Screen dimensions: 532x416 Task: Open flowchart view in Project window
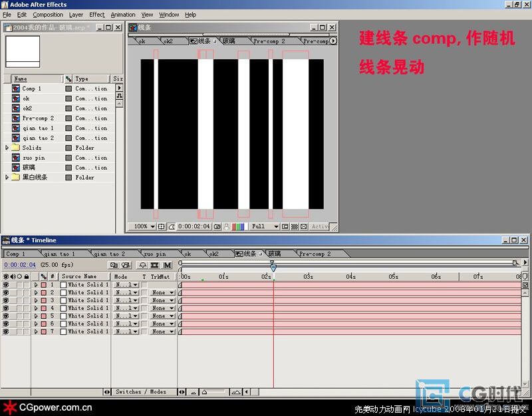tap(120, 96)
